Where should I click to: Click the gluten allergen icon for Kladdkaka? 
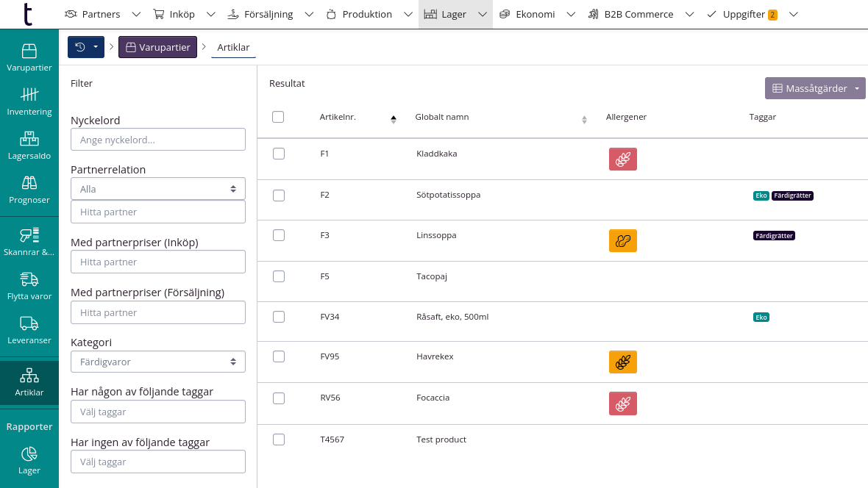pos(622,159)
